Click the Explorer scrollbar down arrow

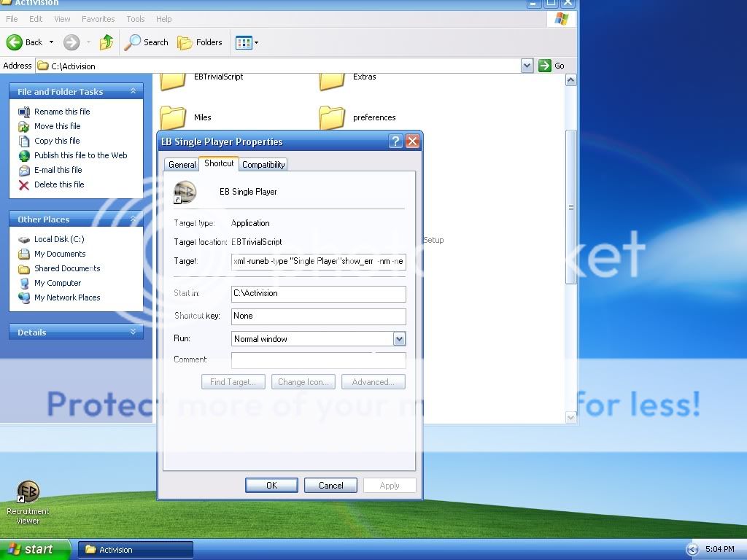click(570, 418)
